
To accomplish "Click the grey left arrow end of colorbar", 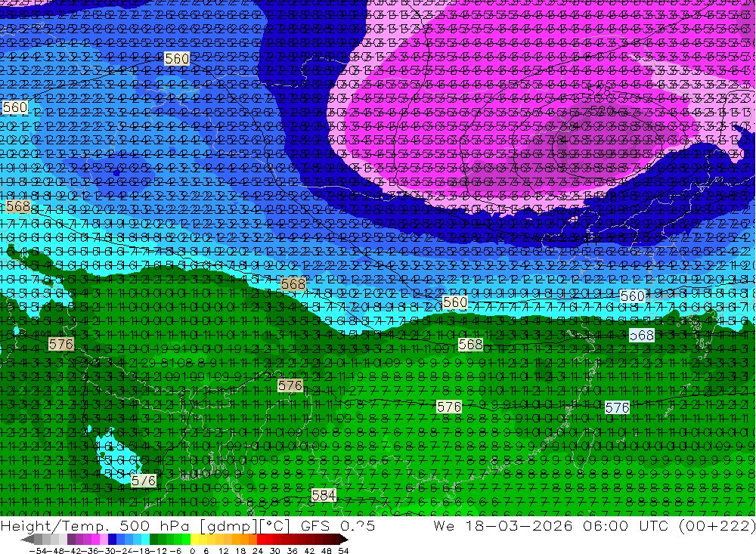I will point(27,540).
